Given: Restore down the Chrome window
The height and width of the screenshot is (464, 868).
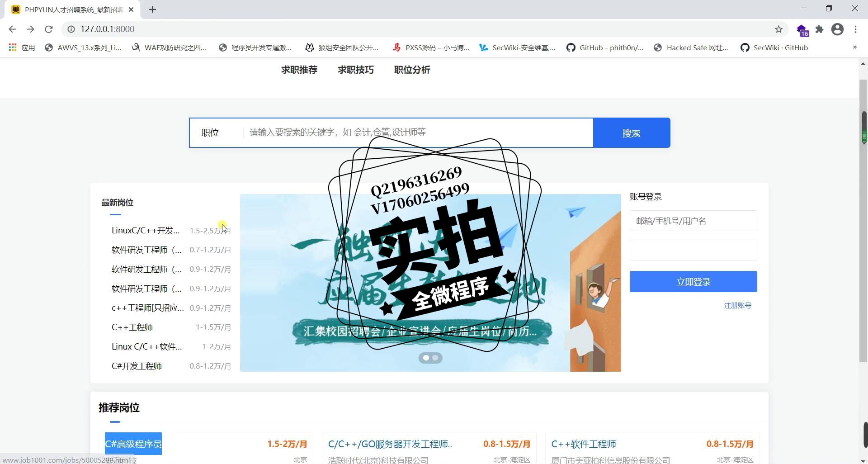Looking at the screenshot, I should (829, 9).
